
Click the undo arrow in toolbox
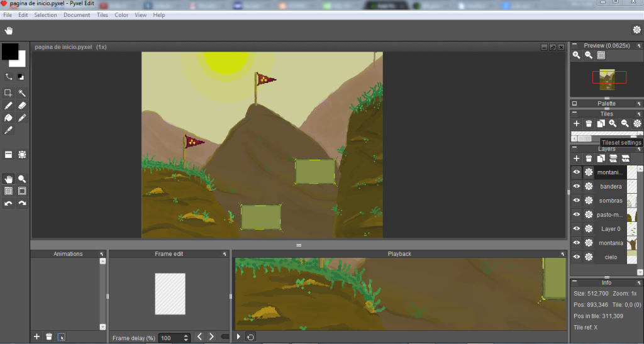pos(8,203)
